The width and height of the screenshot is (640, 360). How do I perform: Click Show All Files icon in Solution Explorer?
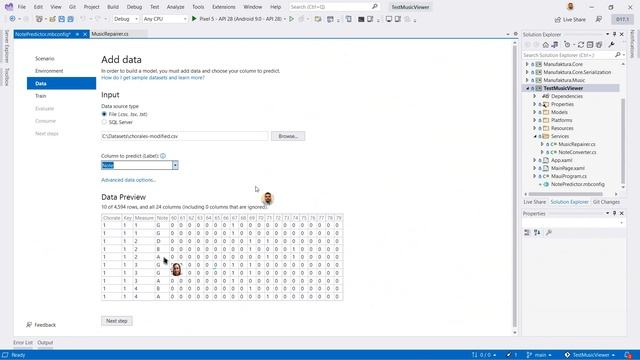[599, 44]
